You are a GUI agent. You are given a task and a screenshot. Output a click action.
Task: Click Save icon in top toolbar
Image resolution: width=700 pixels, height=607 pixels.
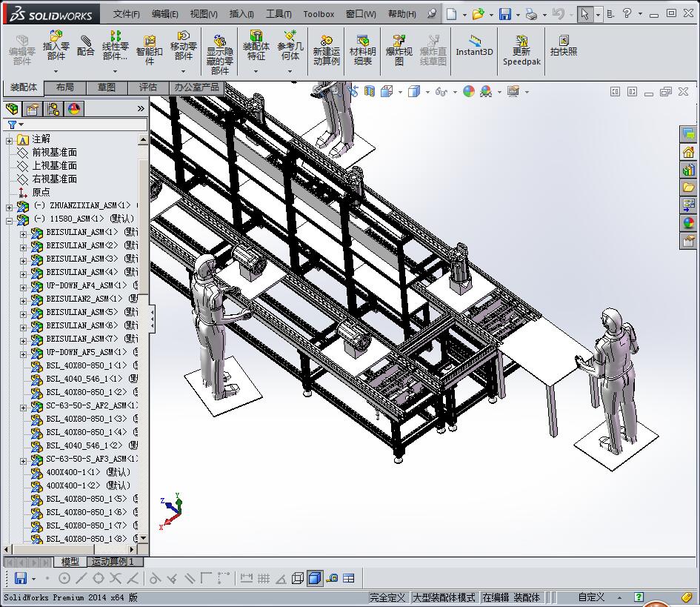(505, 14)
